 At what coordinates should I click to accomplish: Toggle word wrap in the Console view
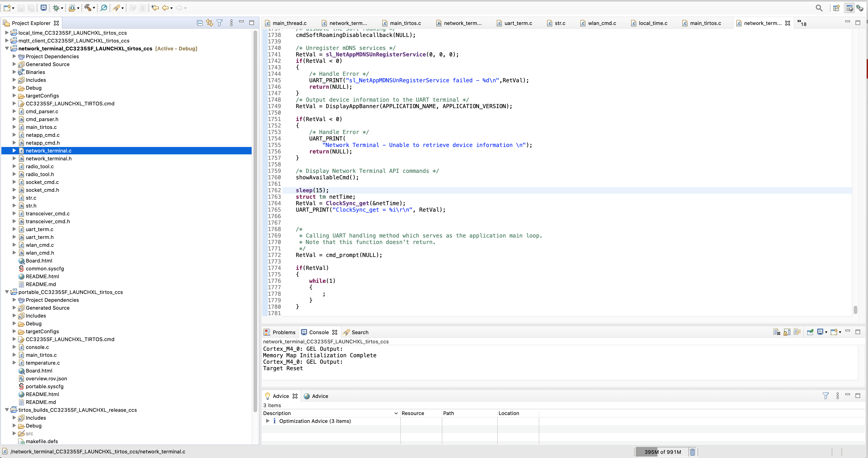tap(798, 332)
